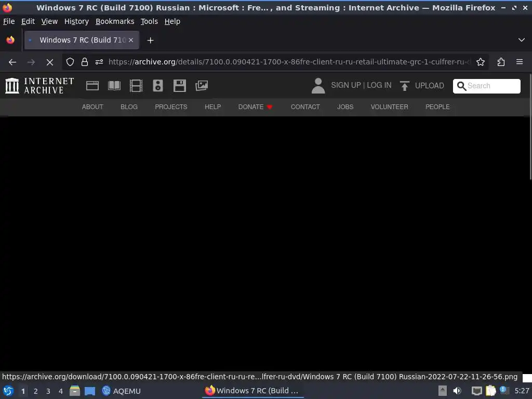Image resolution: width=532 pixels, height=399 pixels.
Task: Click the archive.org URL address bar
Action: (x=289, y=62)
